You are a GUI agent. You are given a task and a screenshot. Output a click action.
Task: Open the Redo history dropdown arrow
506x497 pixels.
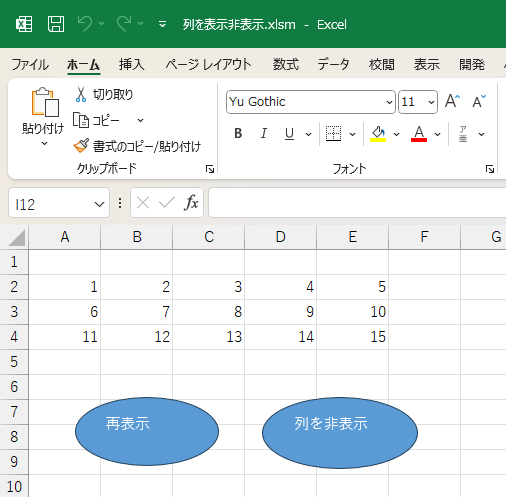pos(141,24)
